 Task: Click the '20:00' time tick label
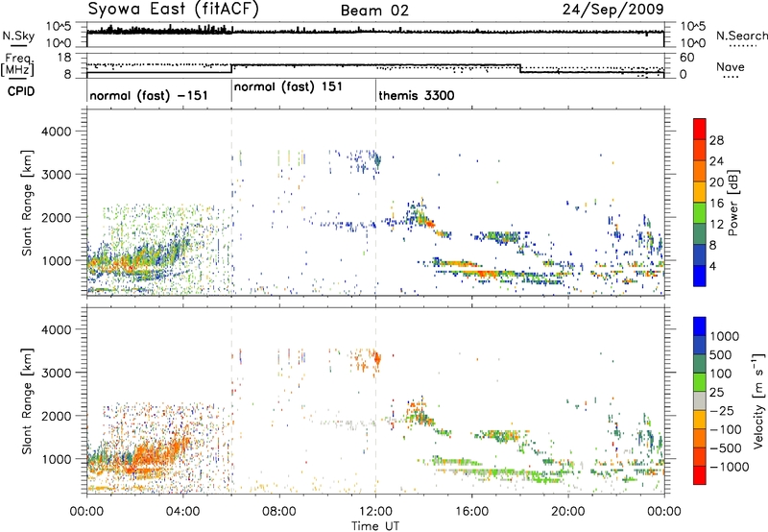(568, 512)
